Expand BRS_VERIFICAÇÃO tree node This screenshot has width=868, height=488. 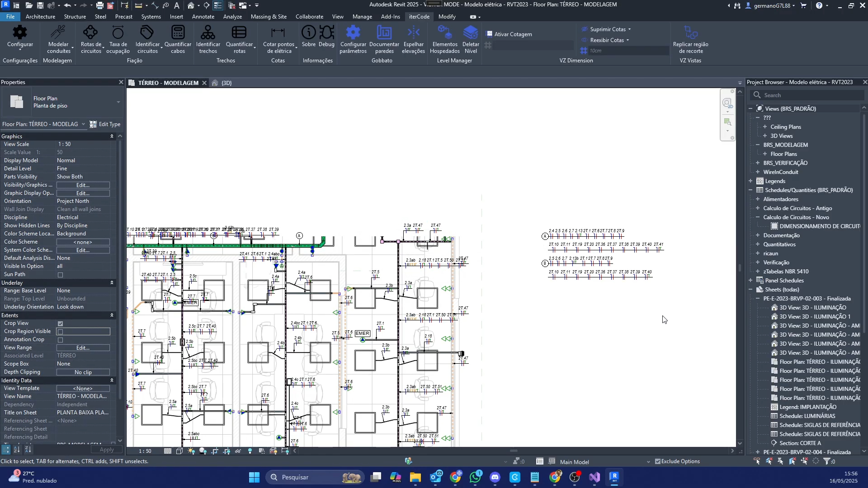coord(758,163)
